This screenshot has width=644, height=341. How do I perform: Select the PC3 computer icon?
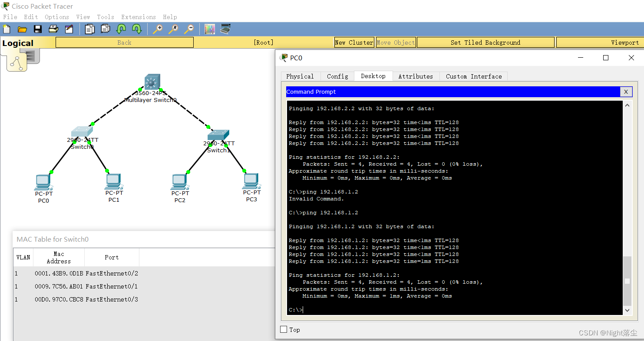coord(251,181)
